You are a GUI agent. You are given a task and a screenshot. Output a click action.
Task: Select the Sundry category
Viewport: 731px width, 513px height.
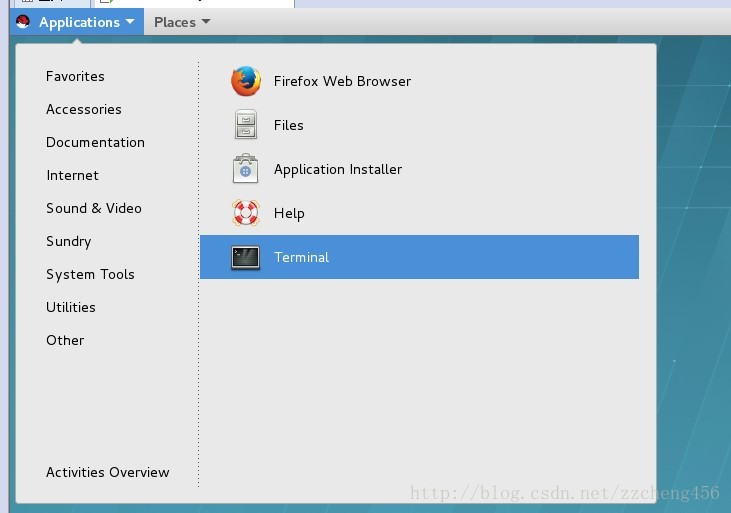69,242
